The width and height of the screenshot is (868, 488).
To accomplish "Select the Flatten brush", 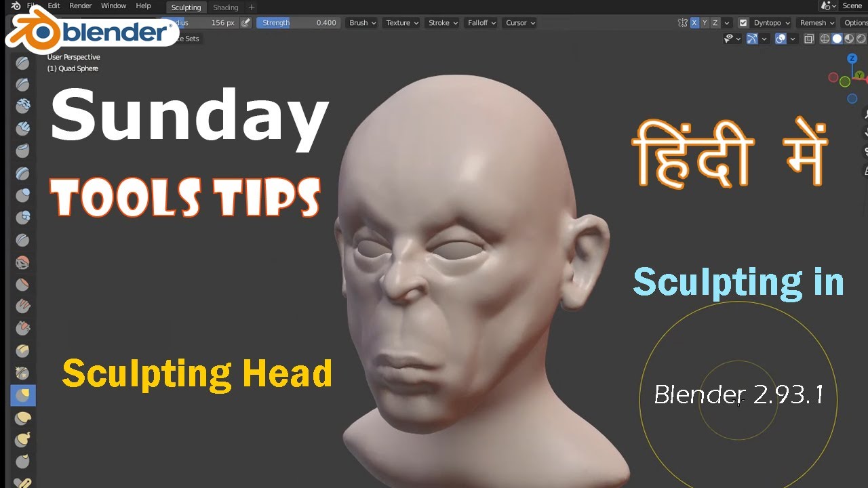I will (x=23, y=284).
